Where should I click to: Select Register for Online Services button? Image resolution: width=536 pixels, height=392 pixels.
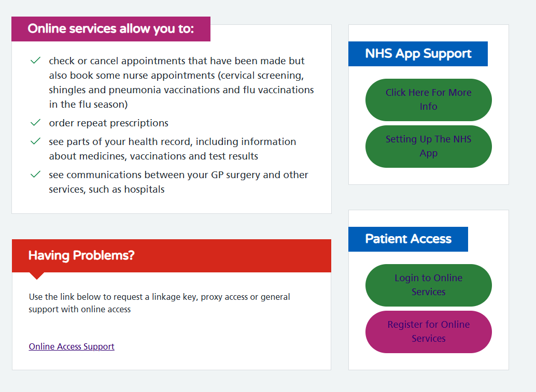[x=428, y=331]
